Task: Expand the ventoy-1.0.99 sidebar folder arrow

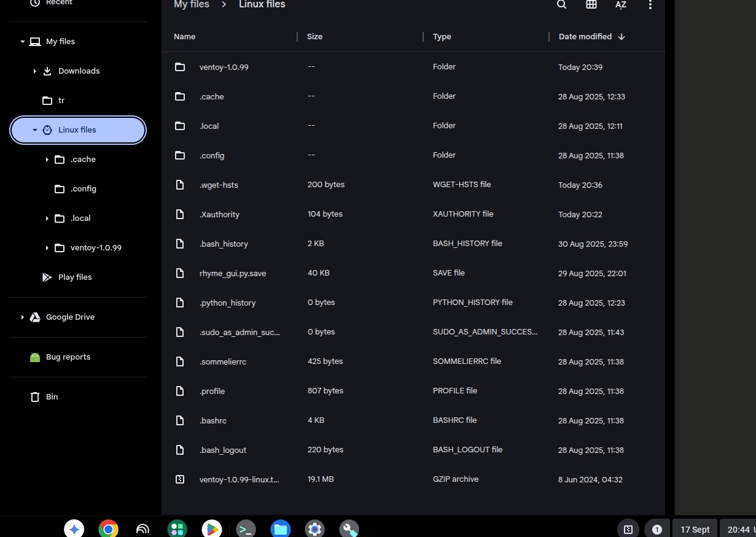Action: coord(47,248)
